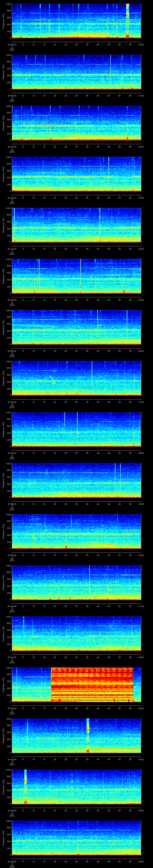Click the '20:37:00' start time label
This screenshot has height=868, width=153.
(12, 453)
